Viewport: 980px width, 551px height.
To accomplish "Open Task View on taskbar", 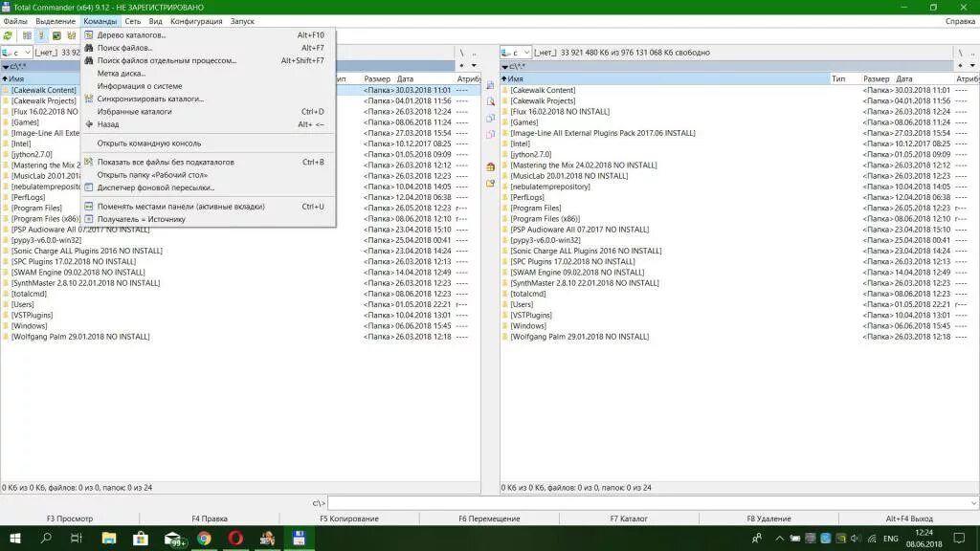I will 77,538.
